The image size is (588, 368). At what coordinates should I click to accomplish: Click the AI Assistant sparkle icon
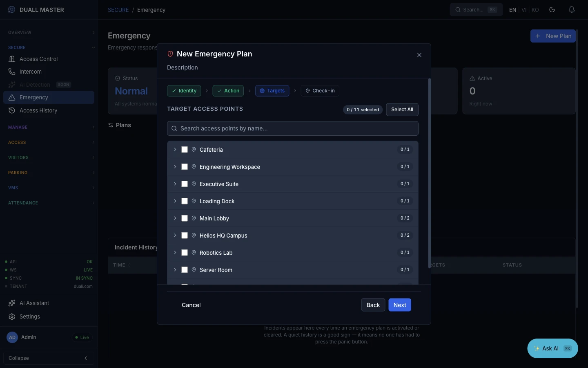12,303
